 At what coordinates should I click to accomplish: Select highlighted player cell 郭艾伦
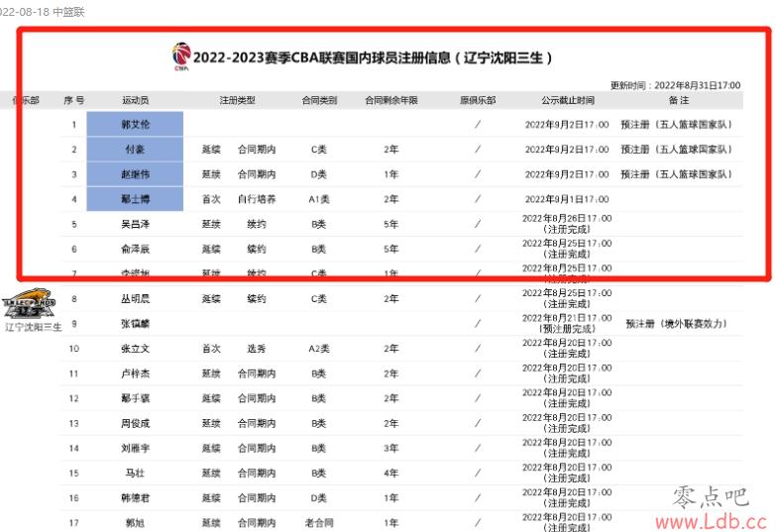pyautogui.click(x=135, y=124)
